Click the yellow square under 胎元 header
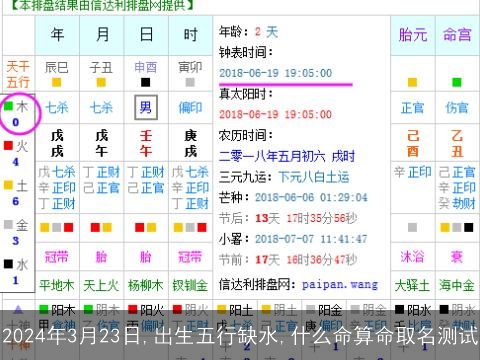480x360 pixels. click(x=412, y=82)
